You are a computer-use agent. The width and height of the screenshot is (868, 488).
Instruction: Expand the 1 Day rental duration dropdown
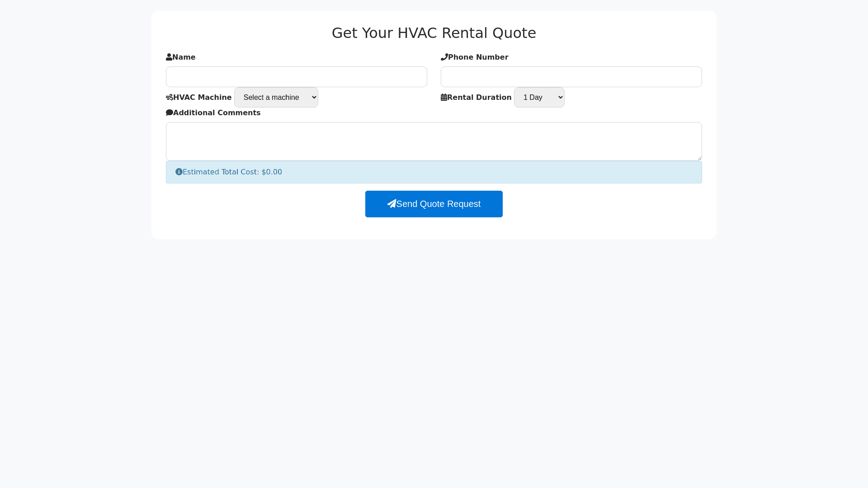pos(539,98)
